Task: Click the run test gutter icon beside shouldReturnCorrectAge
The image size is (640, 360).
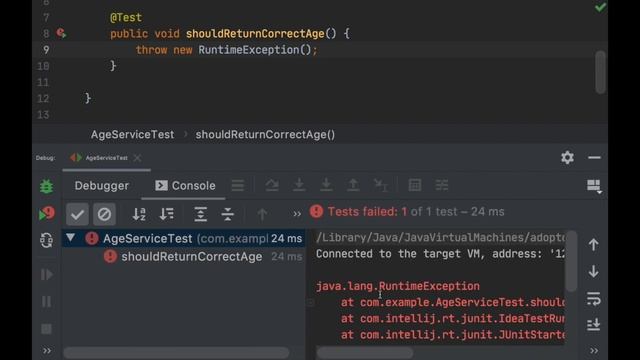Action: coord(61,33)
